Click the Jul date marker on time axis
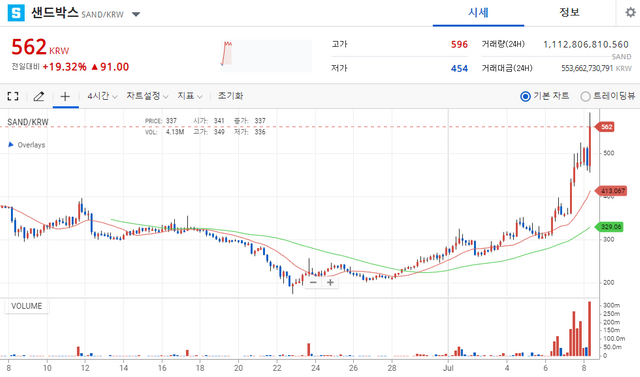640x377 pixels. click(448, 368)
